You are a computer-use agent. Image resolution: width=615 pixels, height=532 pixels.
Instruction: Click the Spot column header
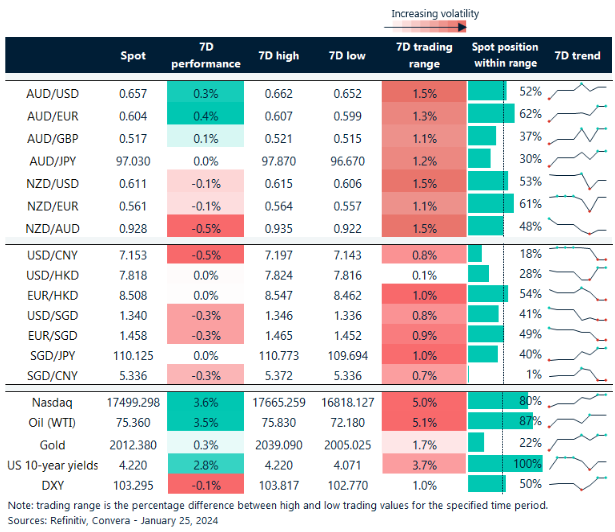[133, 55]
